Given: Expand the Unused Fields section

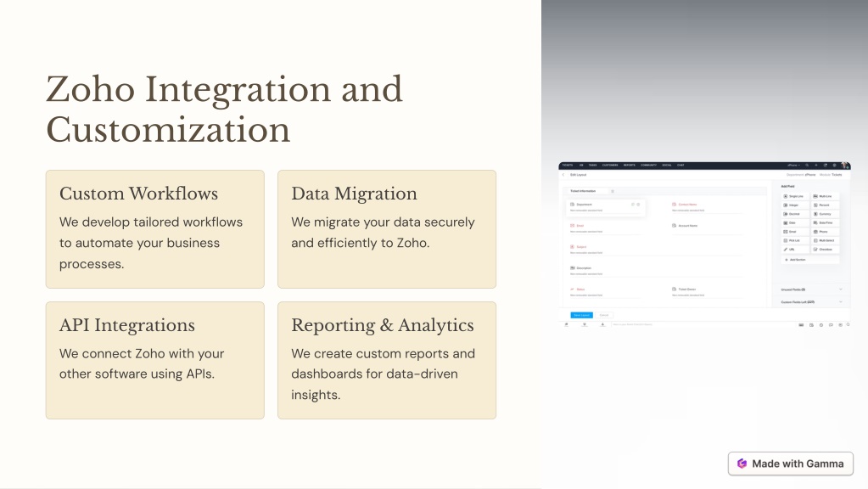Looking at the screenshot, I should (811, 289).
